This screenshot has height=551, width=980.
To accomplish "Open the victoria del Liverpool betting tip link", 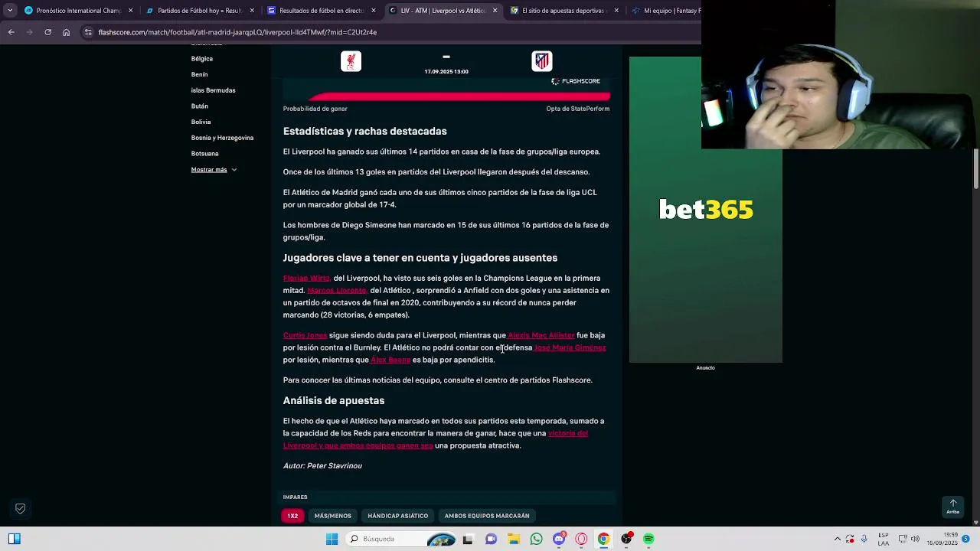I will 435,439.
